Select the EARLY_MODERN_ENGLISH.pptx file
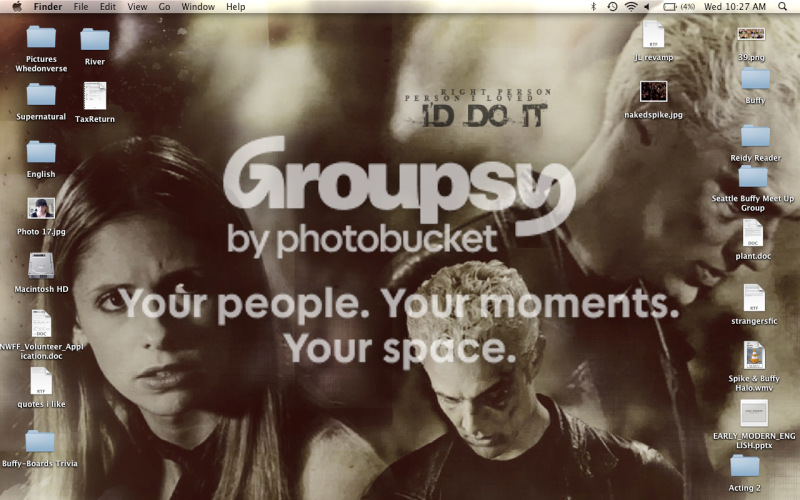800x500 pixels. [754, 413]
